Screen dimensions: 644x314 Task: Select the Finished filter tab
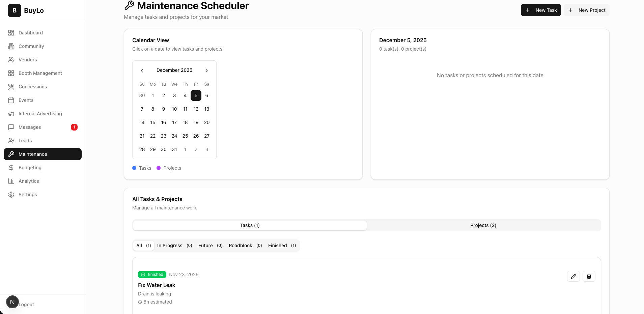282,246
